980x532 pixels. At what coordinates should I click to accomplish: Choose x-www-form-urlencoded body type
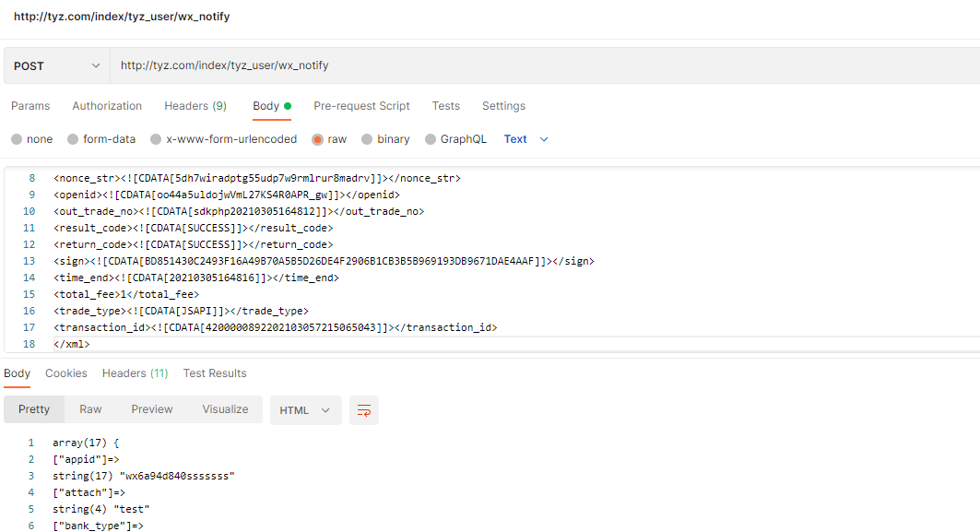156,139
